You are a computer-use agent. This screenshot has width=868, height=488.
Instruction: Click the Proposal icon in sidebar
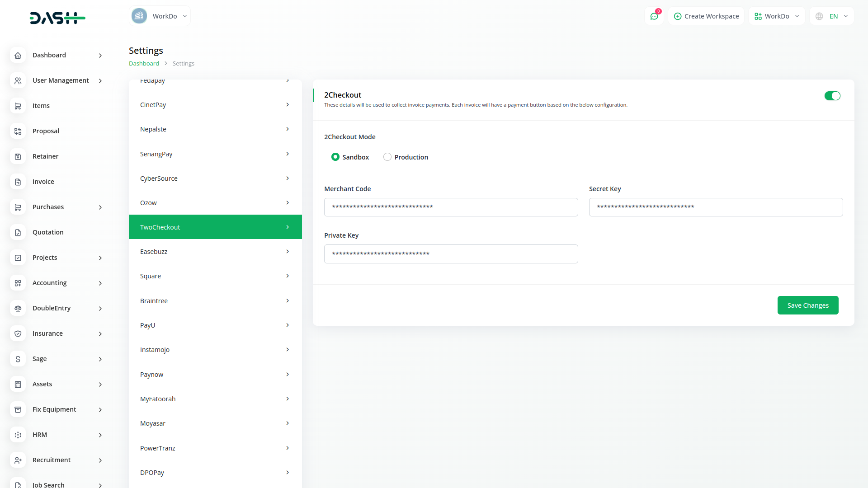18,131
